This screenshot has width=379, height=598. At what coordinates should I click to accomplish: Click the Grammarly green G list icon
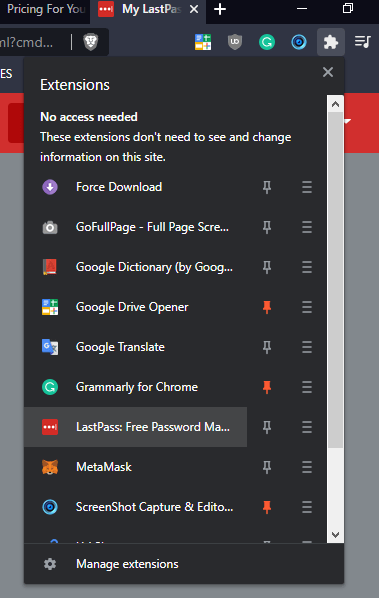50,387
